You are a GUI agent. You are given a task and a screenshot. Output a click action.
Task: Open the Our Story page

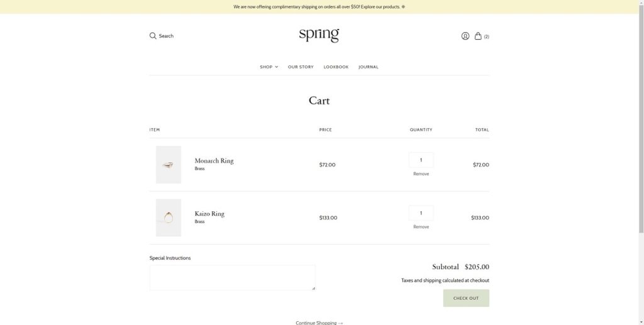click(301, 67)
